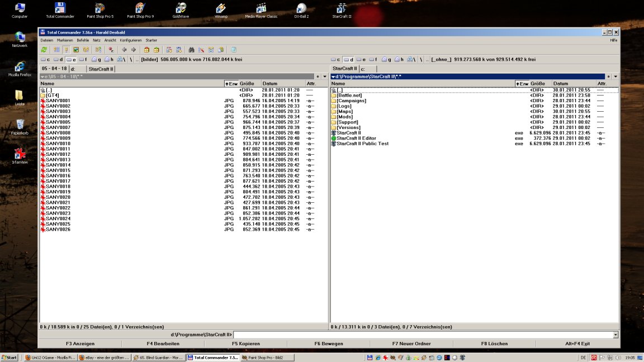Click F6 Bewegen button

point(329,344)
